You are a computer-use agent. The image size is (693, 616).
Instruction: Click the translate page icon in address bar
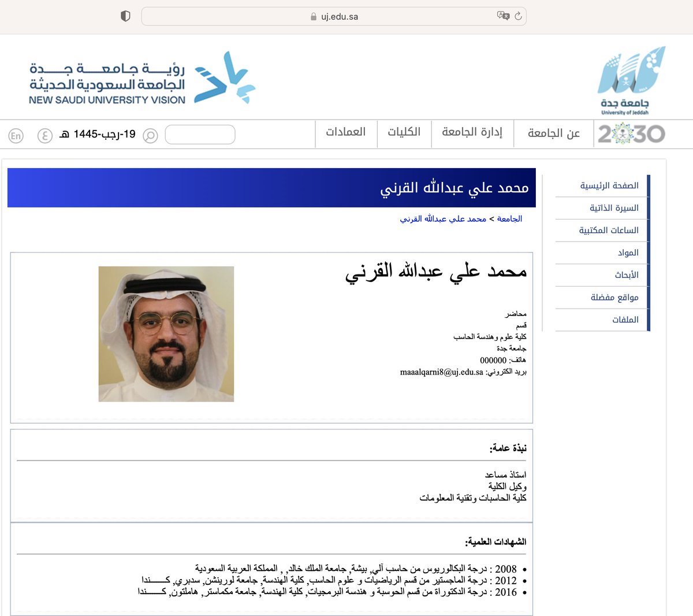point(503,16)
